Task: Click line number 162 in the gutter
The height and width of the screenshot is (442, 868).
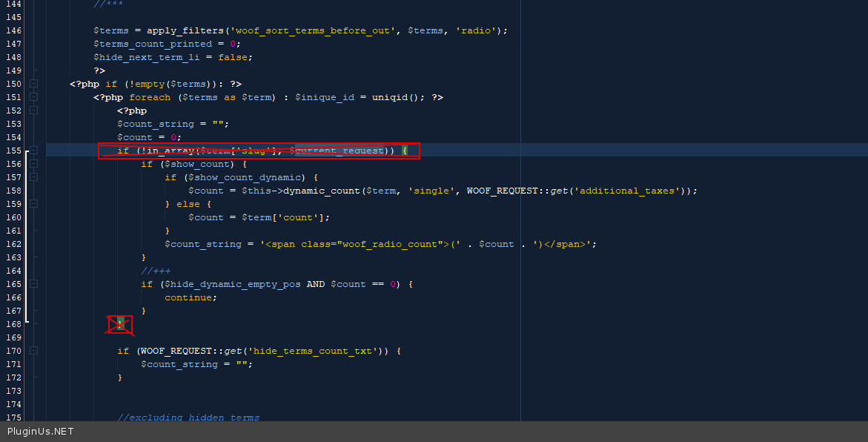Action: (x=13, y=244)
